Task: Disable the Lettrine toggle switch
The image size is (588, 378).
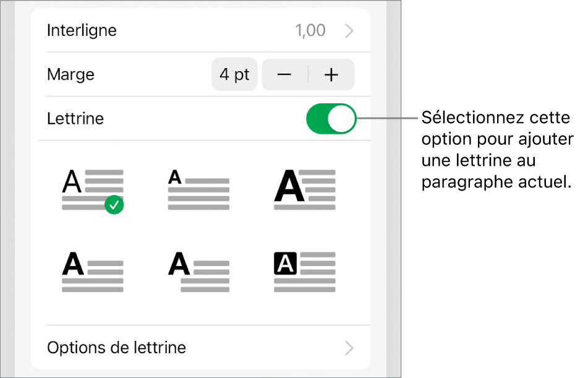Action: pos(331,119)
